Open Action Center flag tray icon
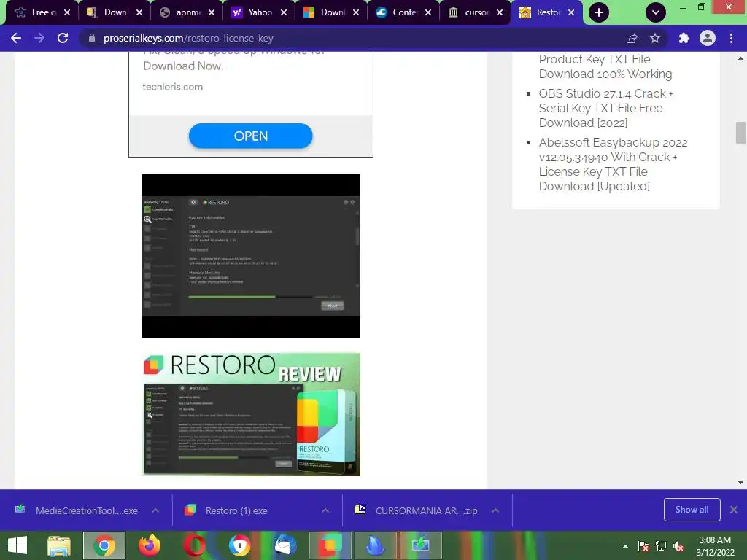 tap(643, 546)
